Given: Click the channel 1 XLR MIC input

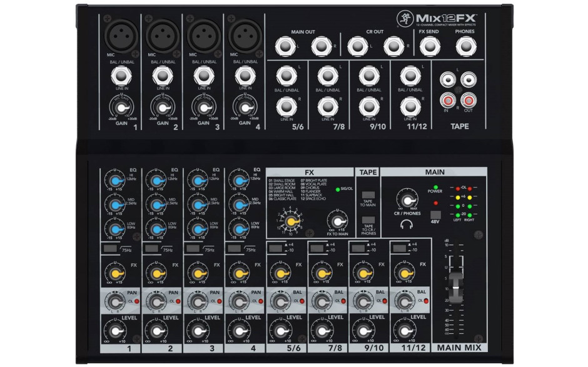Looking at the screenshot, I should coord(121,35).
